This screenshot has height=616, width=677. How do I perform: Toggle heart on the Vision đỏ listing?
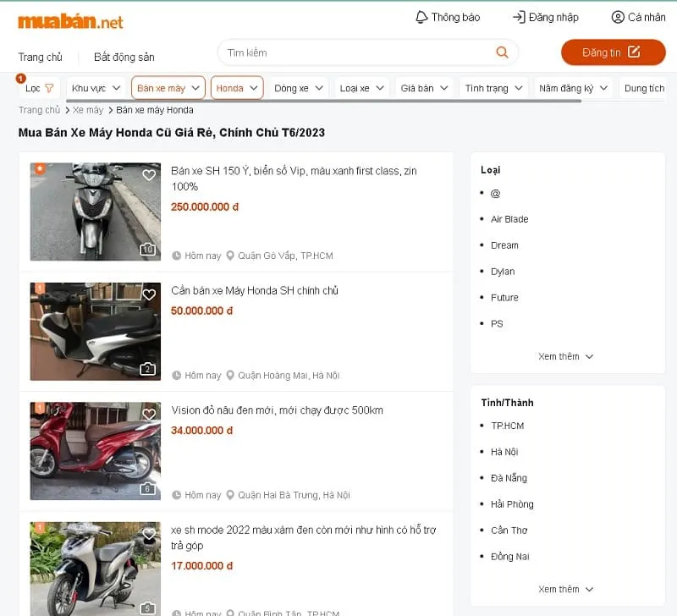149,415
